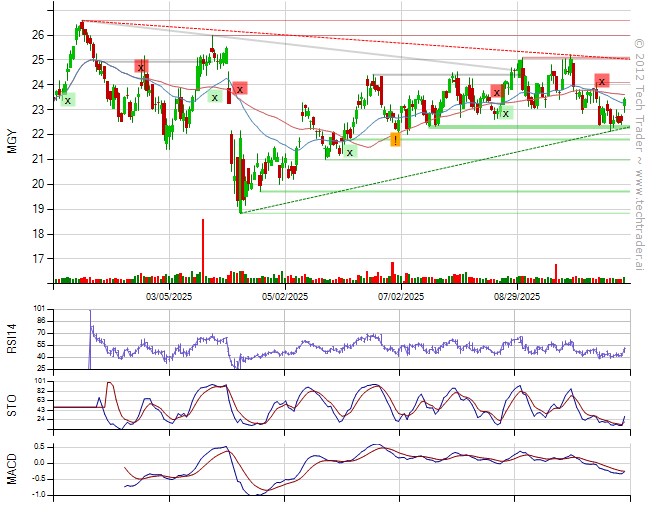The image size is (657, 514).
Task: Click the orange exclamation alert marker
Action: click(396, 140)
